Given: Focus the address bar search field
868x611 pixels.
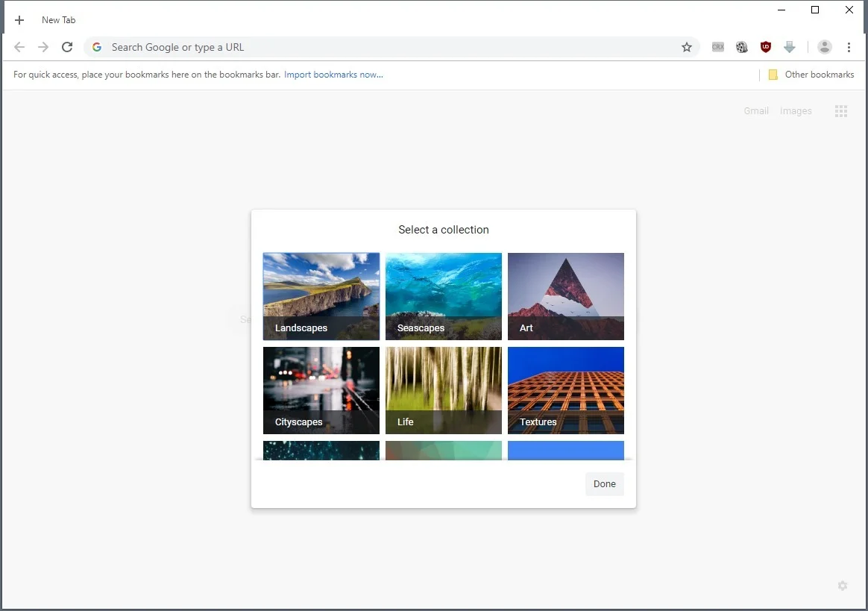Looking at the screenshot, I should click(x=393, y=47).
